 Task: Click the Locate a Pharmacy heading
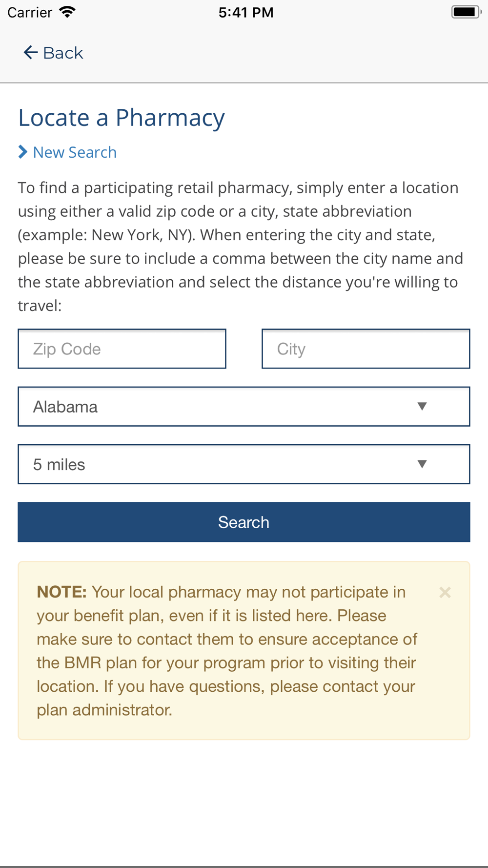point(122,118)
